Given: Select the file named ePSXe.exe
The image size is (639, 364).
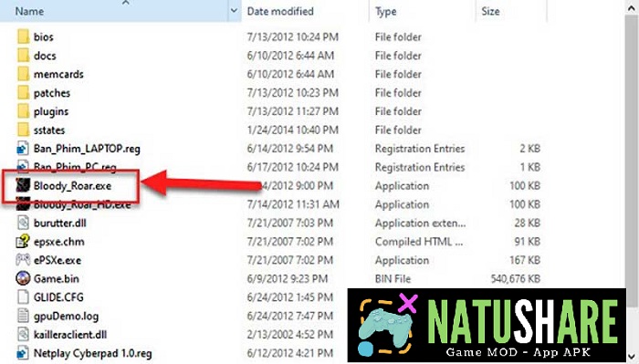Looking at the screenshot, I should pyautogui.click(x=58, y=260).
